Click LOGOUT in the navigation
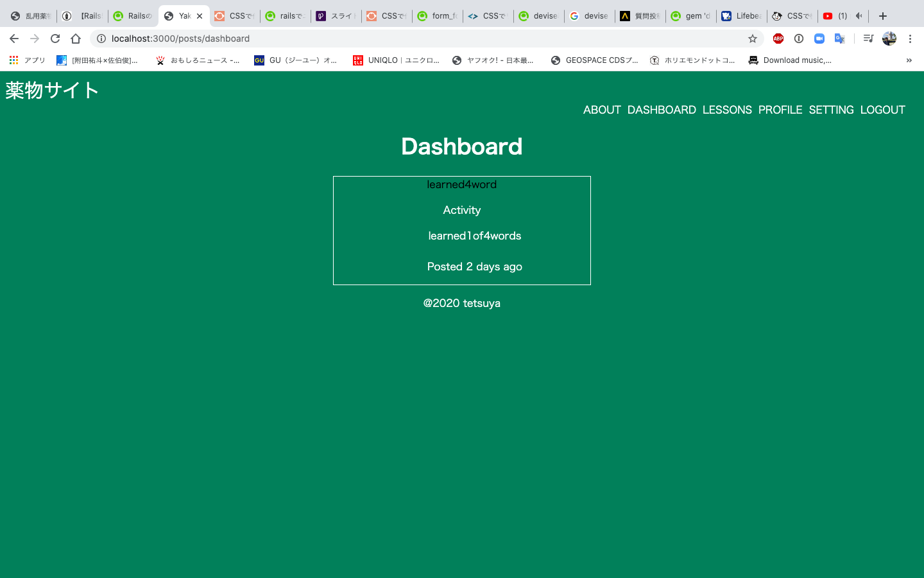 tap(882, 110)
